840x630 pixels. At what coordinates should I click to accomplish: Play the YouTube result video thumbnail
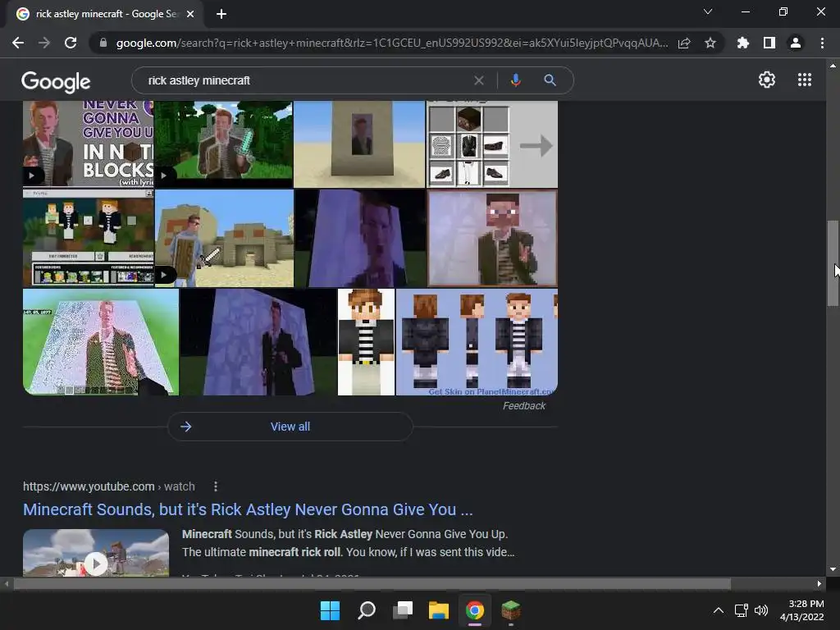96,553
